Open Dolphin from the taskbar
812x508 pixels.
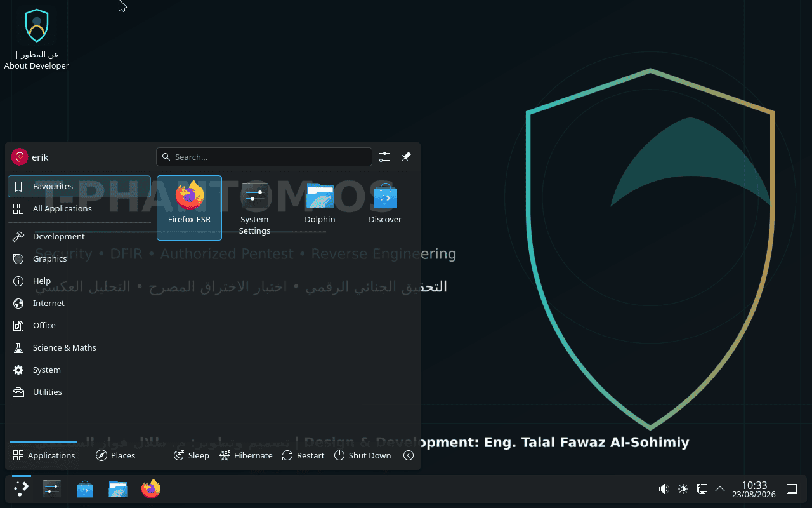pos(118,489)
